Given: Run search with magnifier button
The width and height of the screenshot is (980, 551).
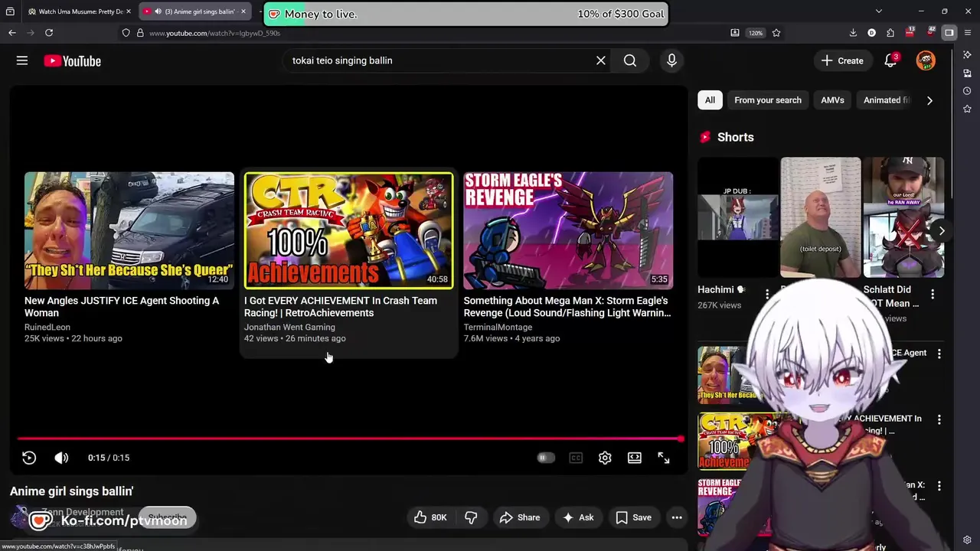Looking at the screenshot, I should click(630, 60).
